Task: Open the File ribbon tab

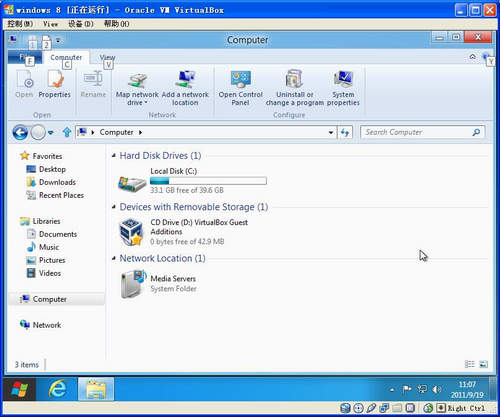Action: [x=25, y=57]
